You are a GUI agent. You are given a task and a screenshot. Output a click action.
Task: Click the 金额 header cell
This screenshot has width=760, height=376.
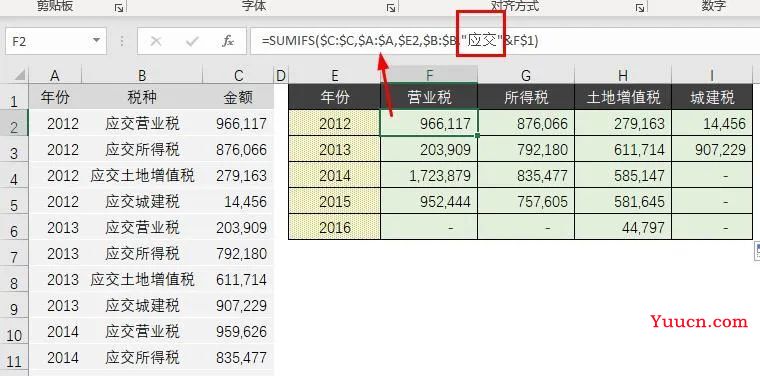point(238,97)
